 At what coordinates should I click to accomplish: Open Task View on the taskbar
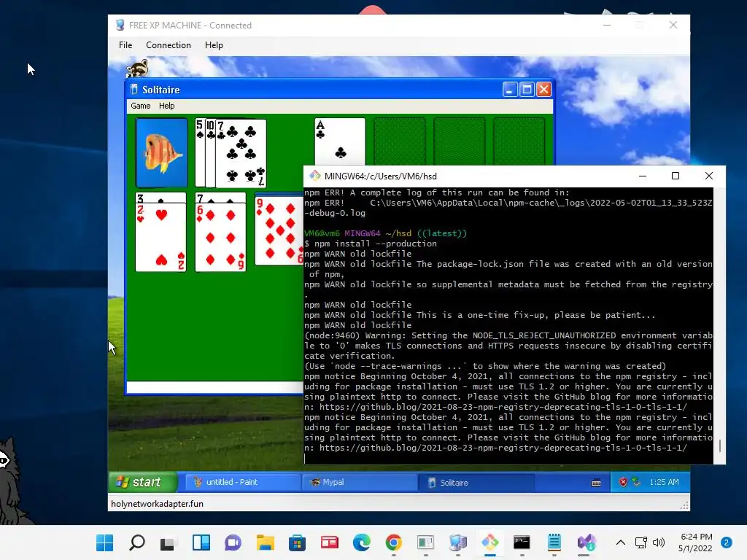point(169,542)
